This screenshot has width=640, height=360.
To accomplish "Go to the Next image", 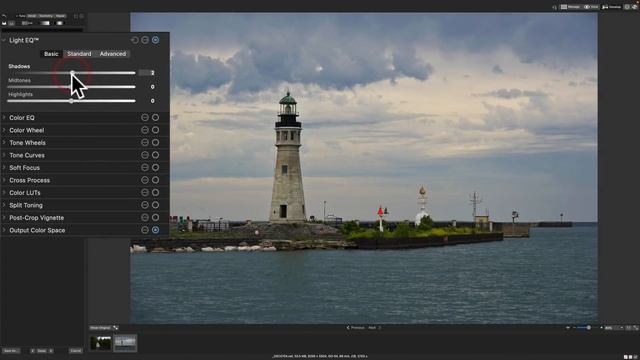I will [x=374, y=328].
